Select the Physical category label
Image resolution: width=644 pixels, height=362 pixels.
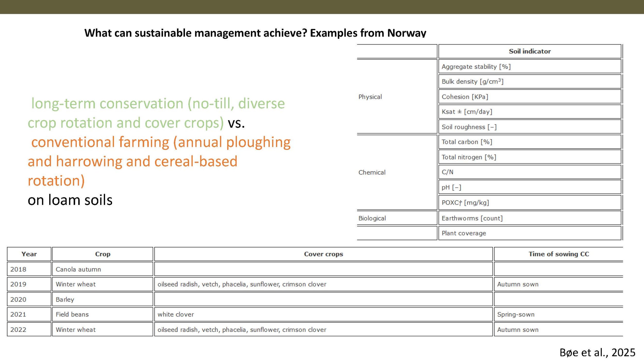pos(369,97)
